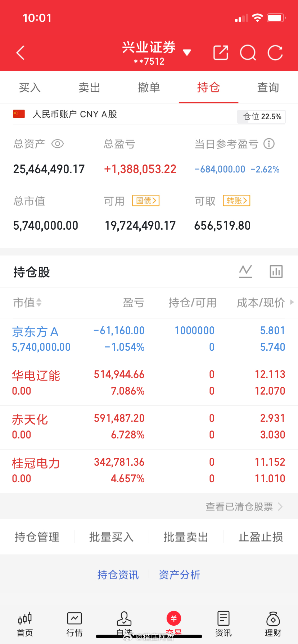Open 行情 market icon in bottom bar
Image resolution: width=298 pixels, height=644 pixels.
pos(74,624)
